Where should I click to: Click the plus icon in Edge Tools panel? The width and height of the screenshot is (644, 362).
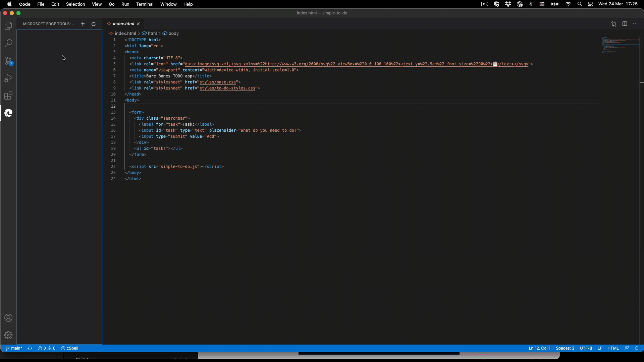pyautogui.click(x=83, y=24)
